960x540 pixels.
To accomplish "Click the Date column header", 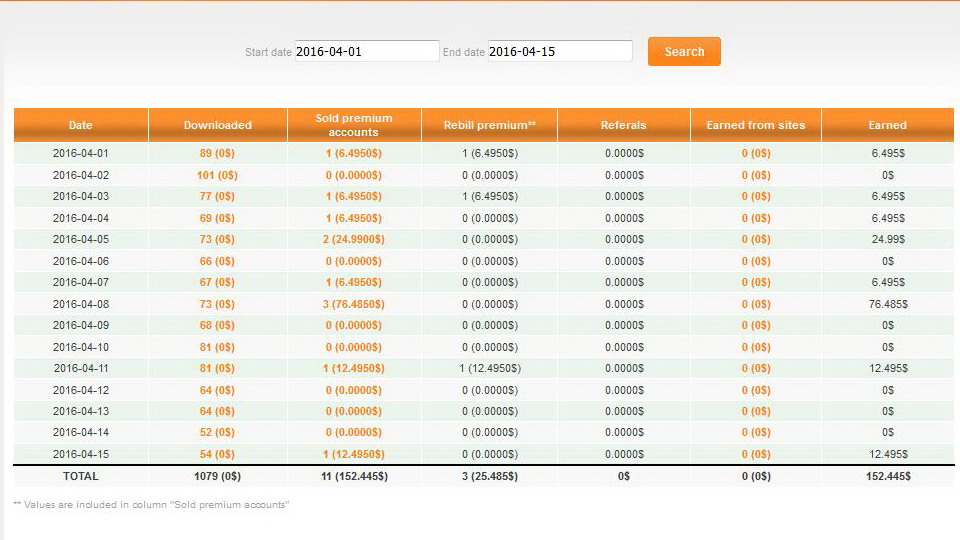I will [81, 125].
